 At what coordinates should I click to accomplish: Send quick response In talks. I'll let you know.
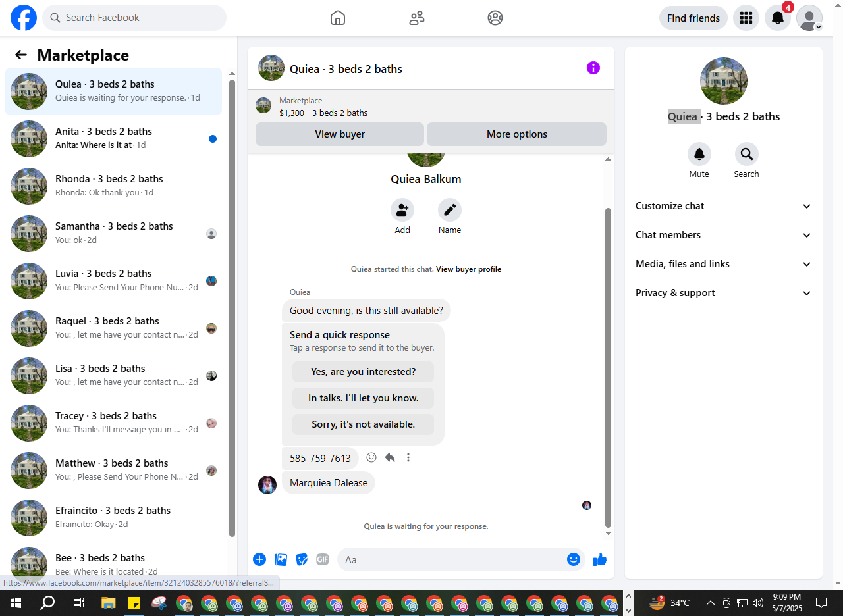click(364, 398)
